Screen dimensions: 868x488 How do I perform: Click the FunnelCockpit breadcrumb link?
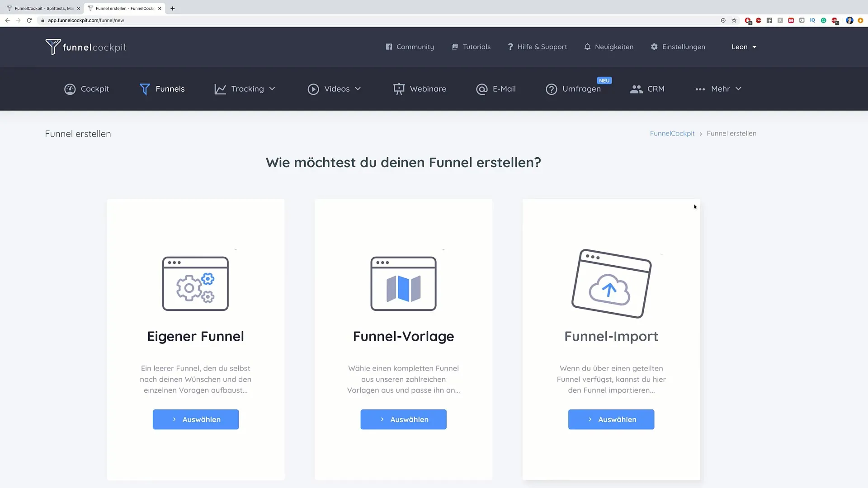672,133
